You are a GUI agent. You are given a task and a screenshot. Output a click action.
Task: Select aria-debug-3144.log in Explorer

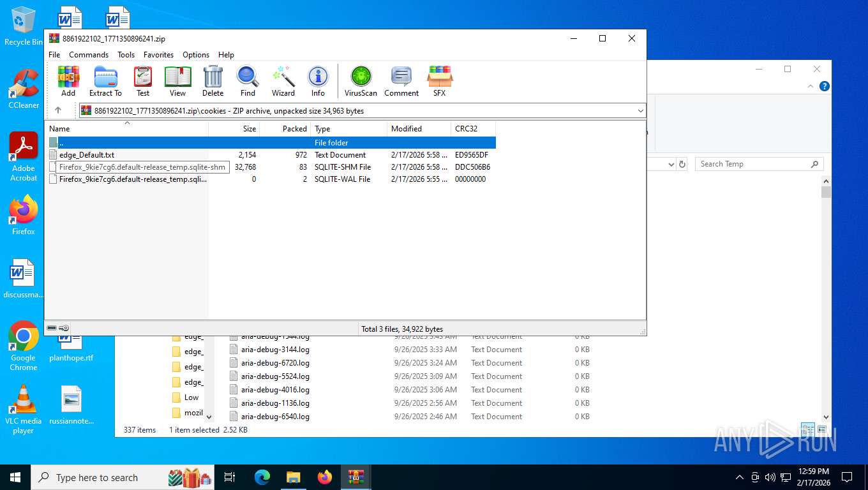(x=275, y=350)
